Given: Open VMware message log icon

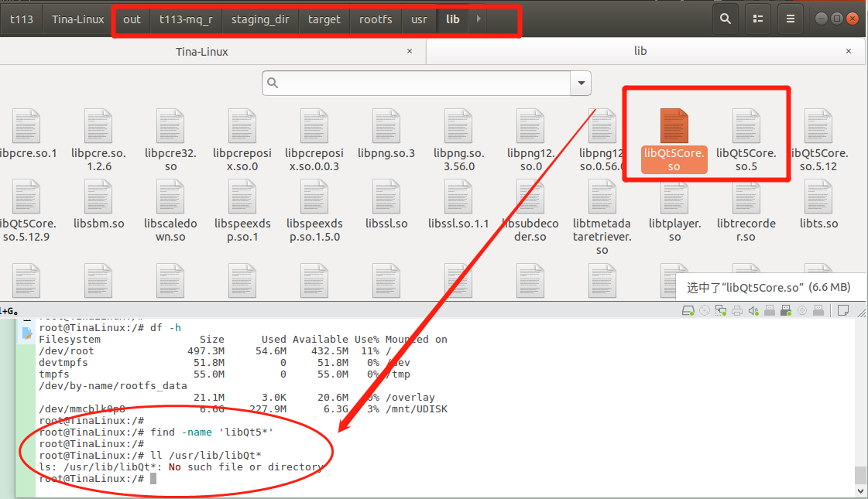Looking at the screenshot, I should tap(843, 311).
